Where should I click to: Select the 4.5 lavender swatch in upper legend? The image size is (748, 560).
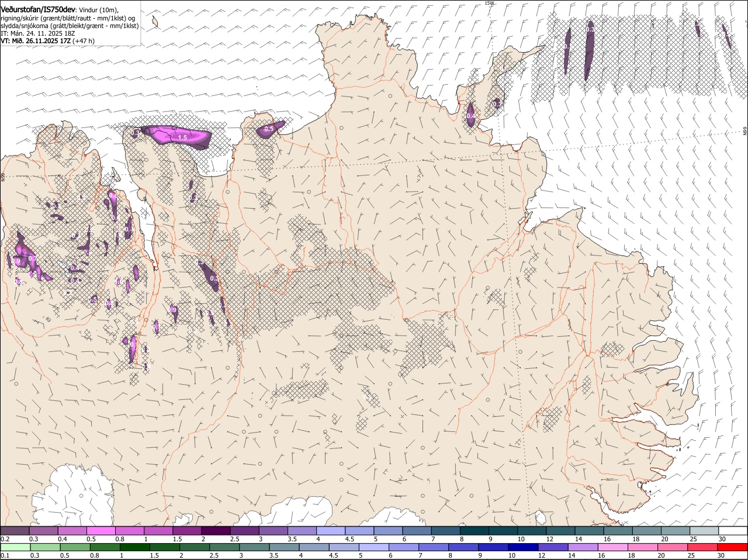point(359,530)
